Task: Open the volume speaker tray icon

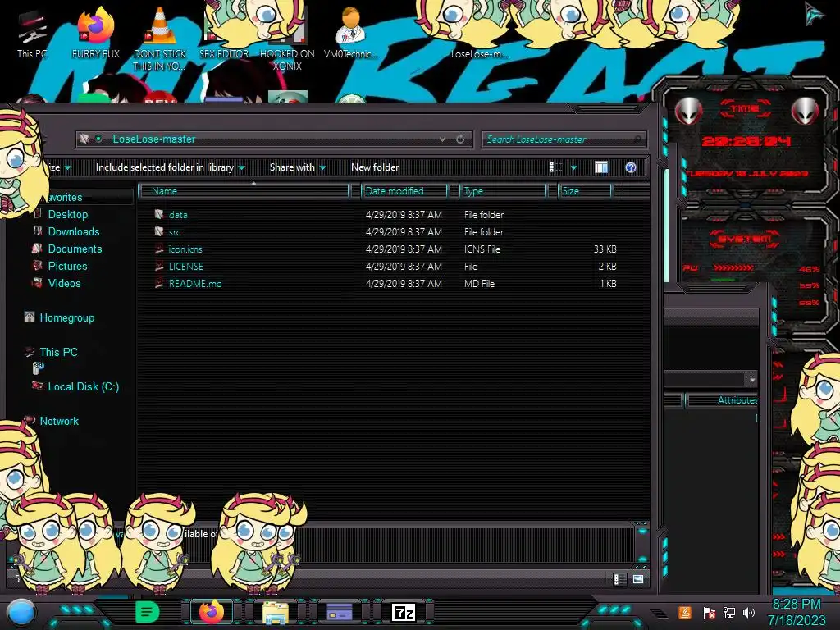Action: (x=749, y=612)
